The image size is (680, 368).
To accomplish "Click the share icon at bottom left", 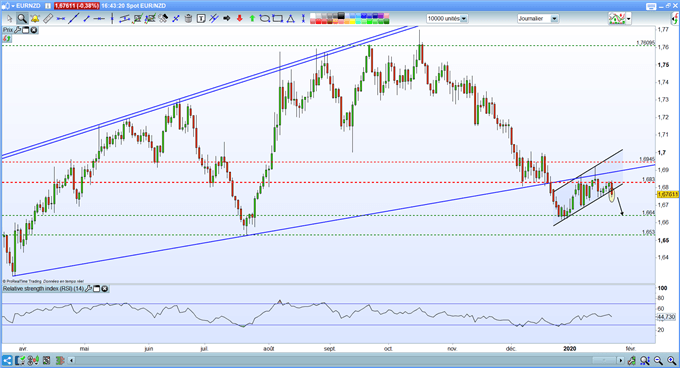I will coord(7,360).
